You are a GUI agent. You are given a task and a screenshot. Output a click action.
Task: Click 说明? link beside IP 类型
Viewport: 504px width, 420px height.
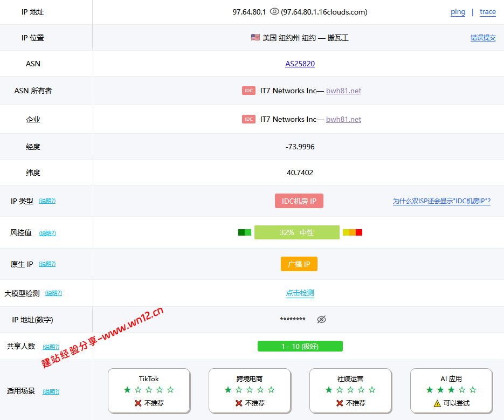tap(47, 201)
